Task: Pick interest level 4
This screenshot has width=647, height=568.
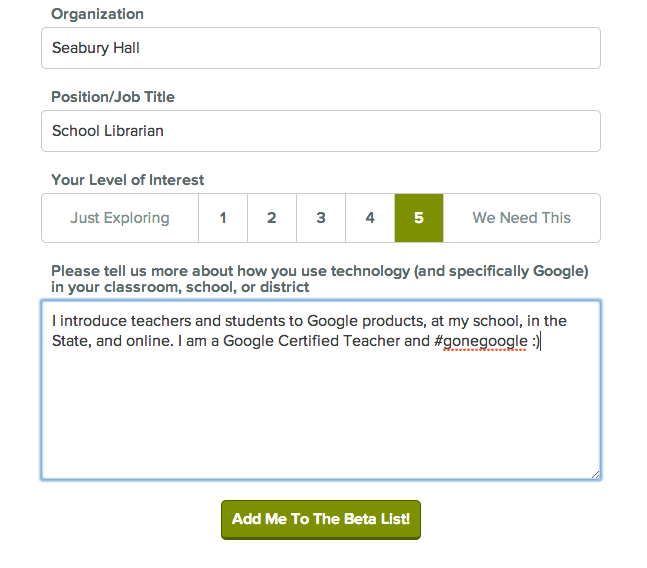Action: click(x=370, y=218)
